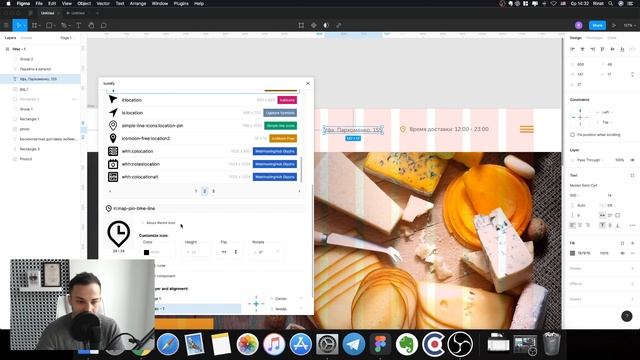Click the fill color swatch in Design panel
The width and height of the screenshot is (640, 360).
click(x=572, y=253)
